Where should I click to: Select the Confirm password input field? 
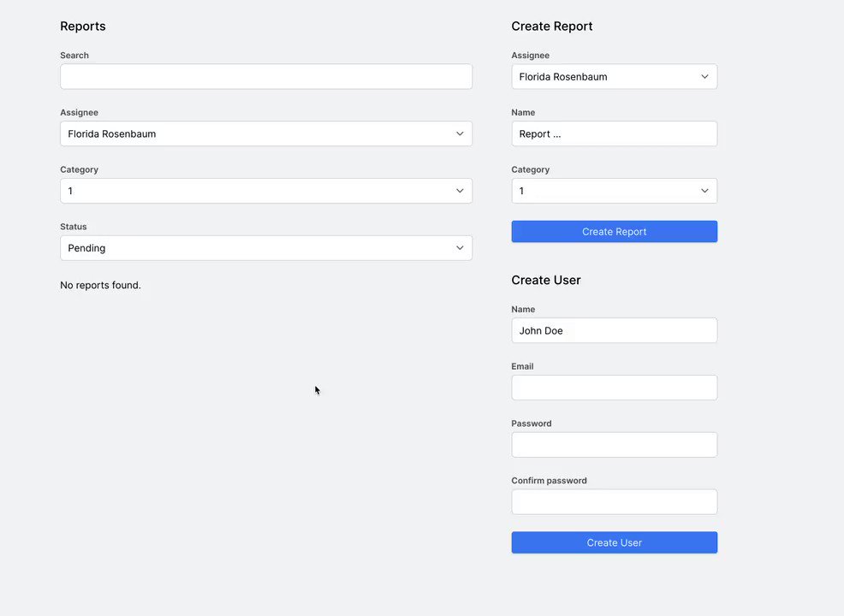[x=614, y=502]
